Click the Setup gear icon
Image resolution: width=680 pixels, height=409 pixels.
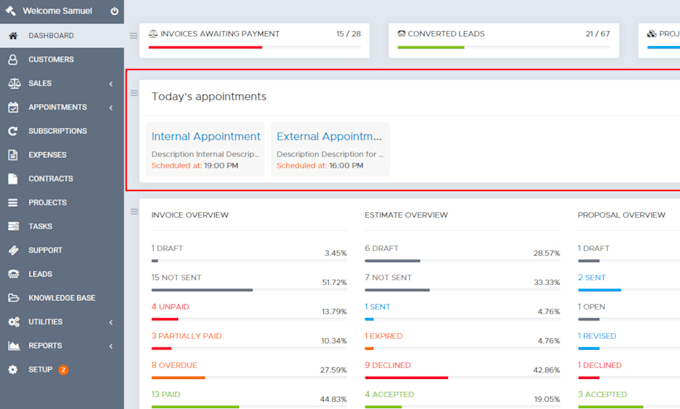click(x=13, y=370)
